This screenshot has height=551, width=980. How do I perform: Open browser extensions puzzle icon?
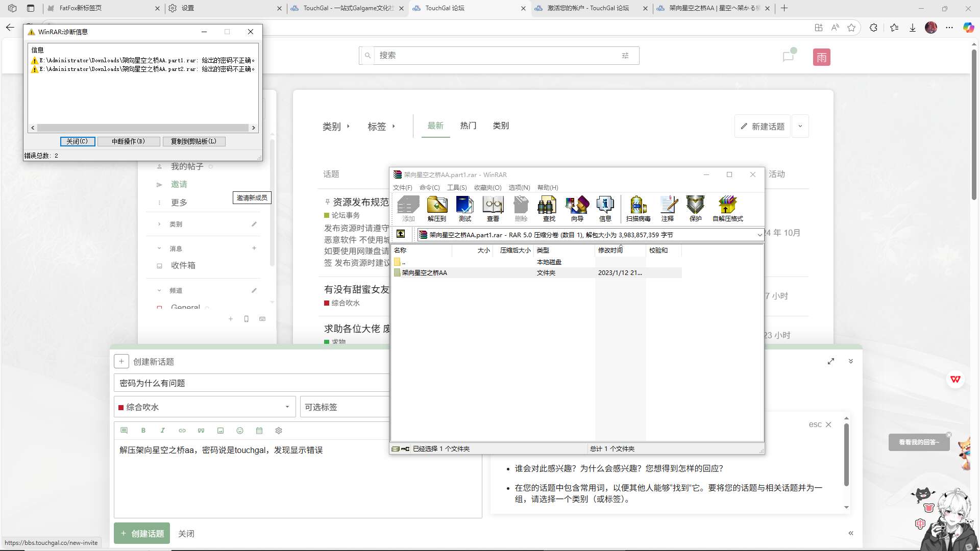click(x=874, y=28)
